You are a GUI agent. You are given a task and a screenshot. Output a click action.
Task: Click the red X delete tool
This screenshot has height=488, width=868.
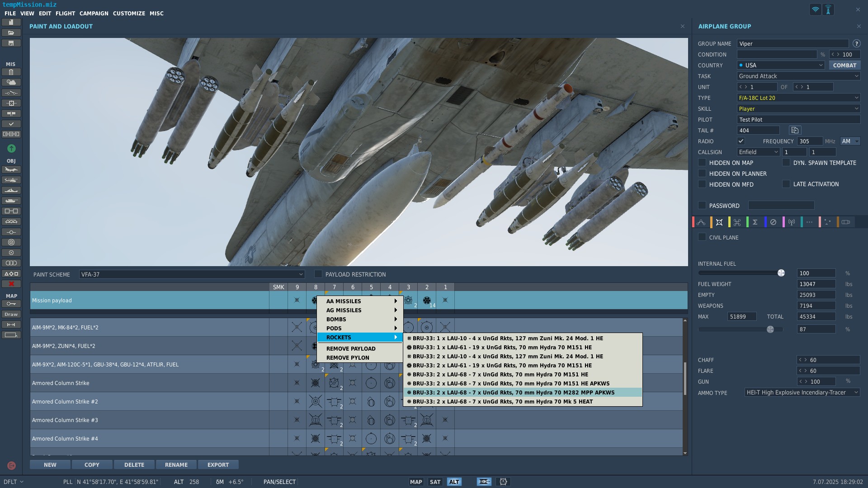(11, 284)
